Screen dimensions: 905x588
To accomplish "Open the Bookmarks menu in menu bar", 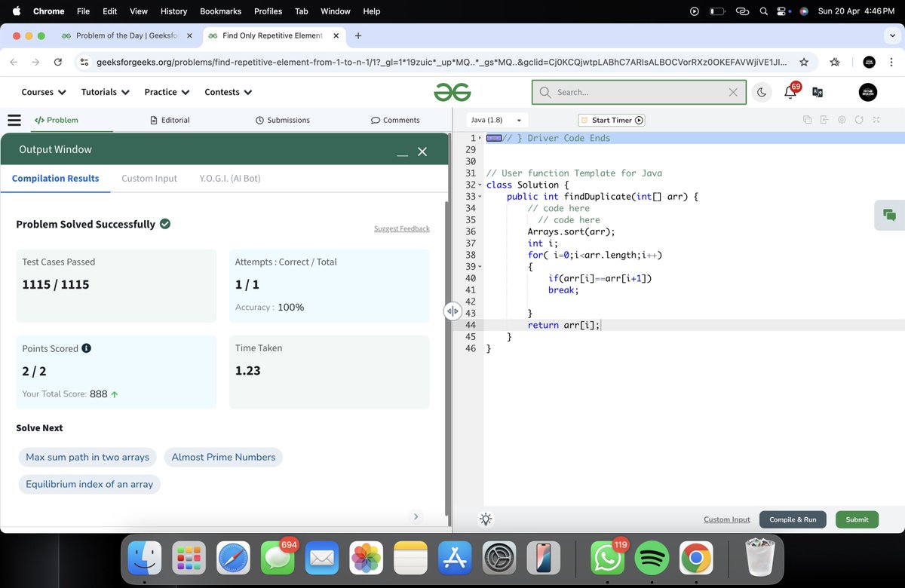I will [x=220, y=11].
